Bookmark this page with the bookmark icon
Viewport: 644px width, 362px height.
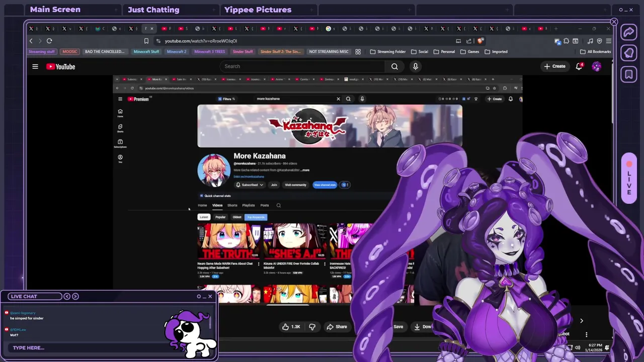click(x=146, y=41)
